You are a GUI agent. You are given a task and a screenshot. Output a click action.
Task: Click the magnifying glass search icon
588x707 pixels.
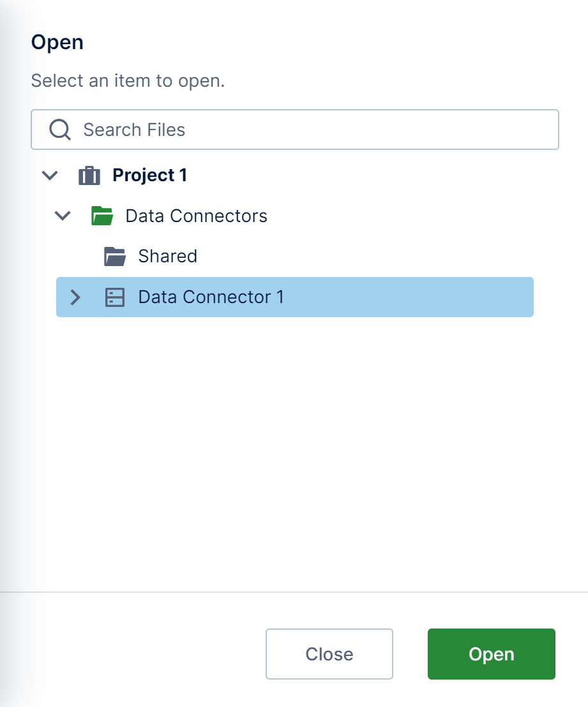(60, 130)
